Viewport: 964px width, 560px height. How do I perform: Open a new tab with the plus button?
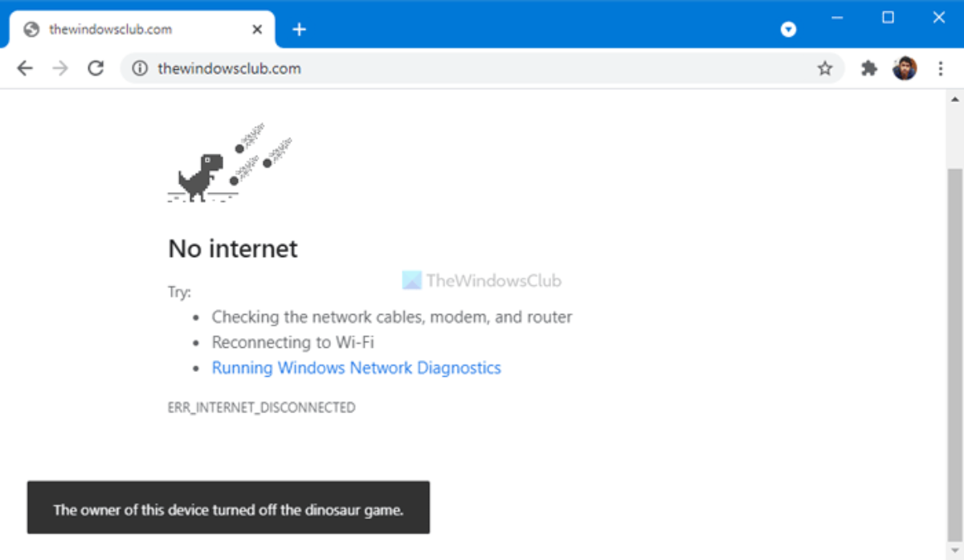tap(300, 30)
